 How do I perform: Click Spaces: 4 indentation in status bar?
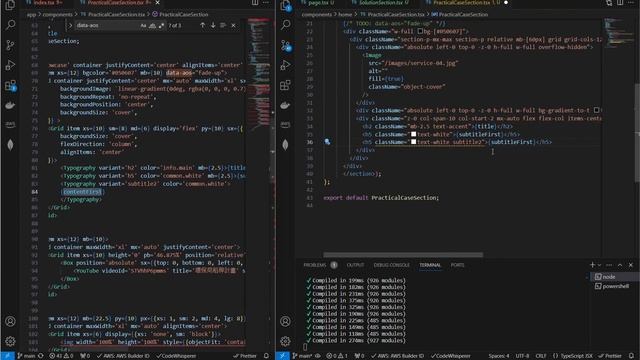[x=499, y=356]
